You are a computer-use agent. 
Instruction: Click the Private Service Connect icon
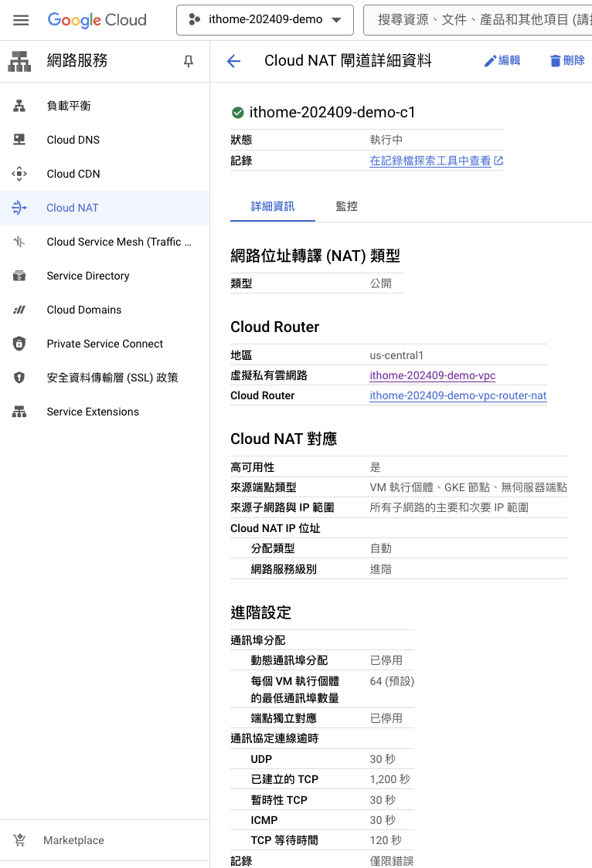(19, 344)
